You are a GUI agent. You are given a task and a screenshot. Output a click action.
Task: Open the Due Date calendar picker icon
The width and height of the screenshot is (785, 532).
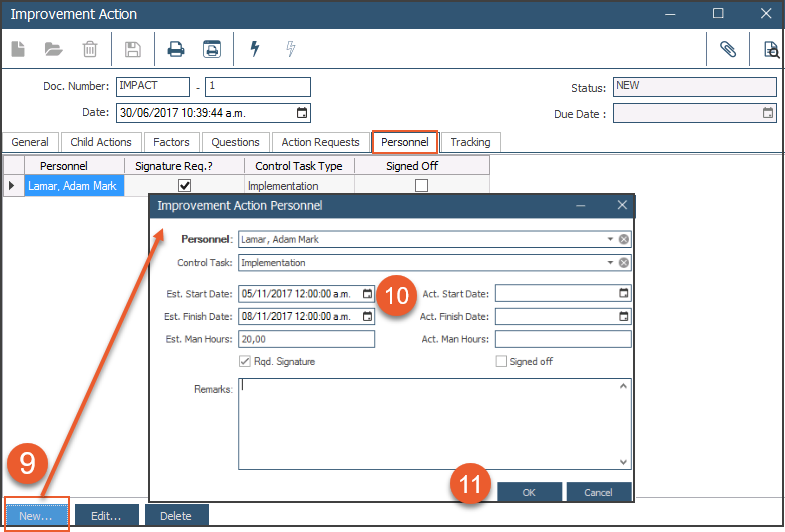point(768,113)
